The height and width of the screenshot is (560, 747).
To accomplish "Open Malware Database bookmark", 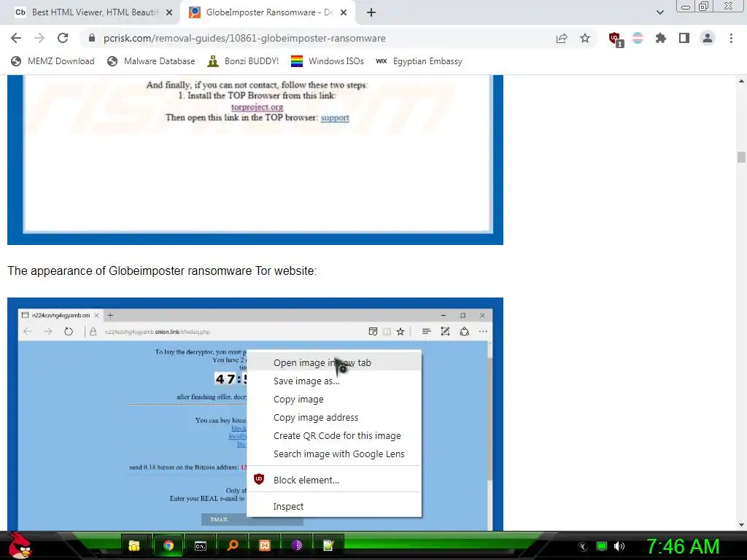I will point(151,61).
